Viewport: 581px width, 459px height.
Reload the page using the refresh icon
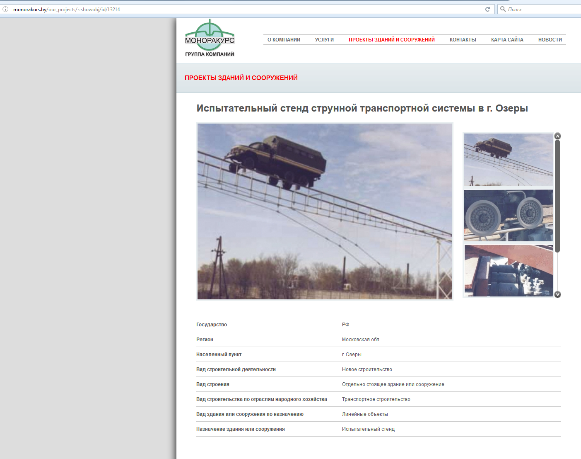pyautogui.click(x=487, y=9)
